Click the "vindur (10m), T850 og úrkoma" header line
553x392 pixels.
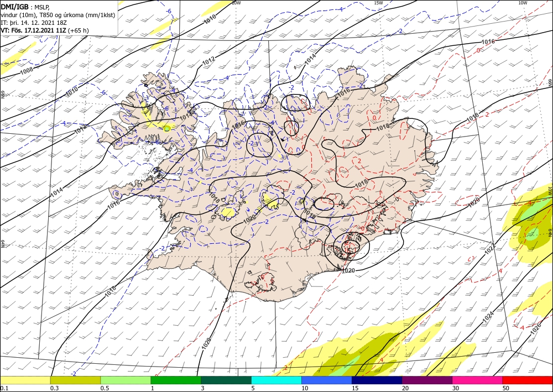click(x=58, y=15)
